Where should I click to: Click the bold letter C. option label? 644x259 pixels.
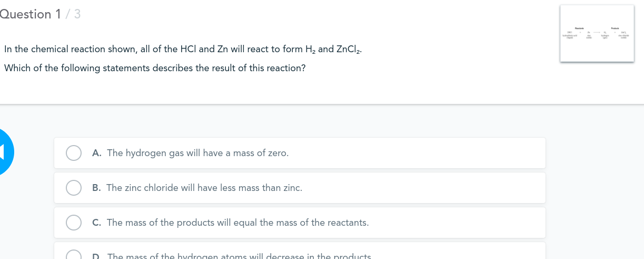coord(97,223)
